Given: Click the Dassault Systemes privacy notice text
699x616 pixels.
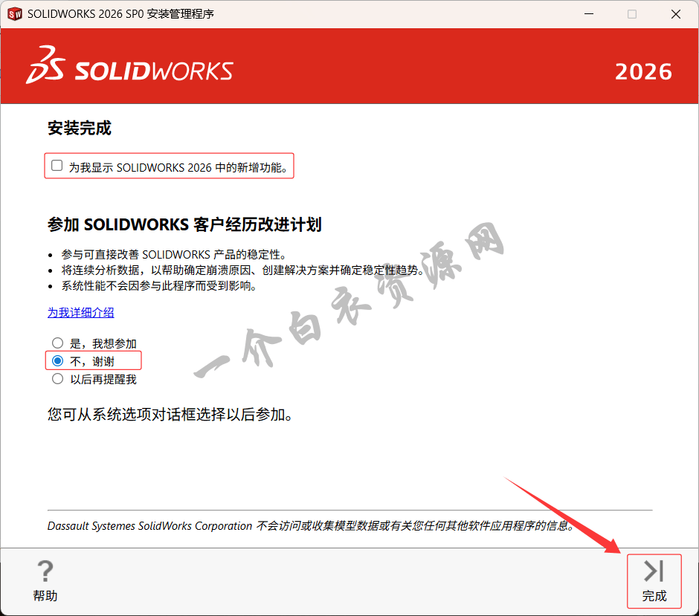Looking at the screenshot, I should tap(311, 526).
